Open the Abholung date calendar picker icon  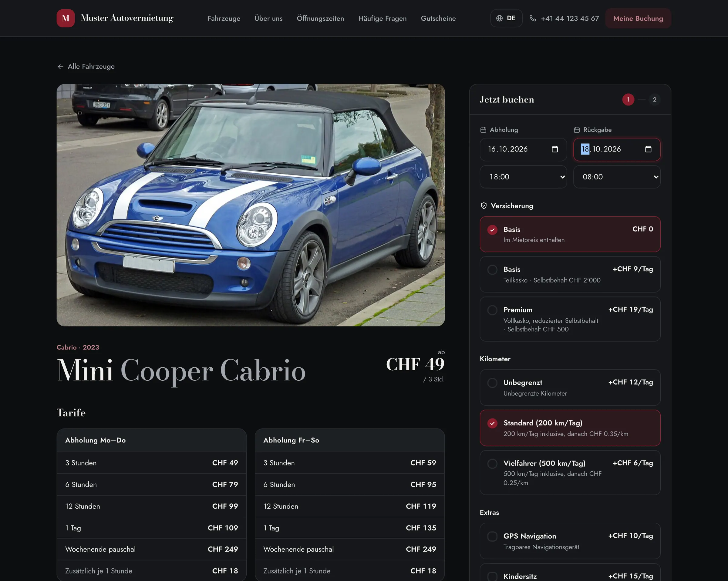pyautogui.click(x=554, y=149)
